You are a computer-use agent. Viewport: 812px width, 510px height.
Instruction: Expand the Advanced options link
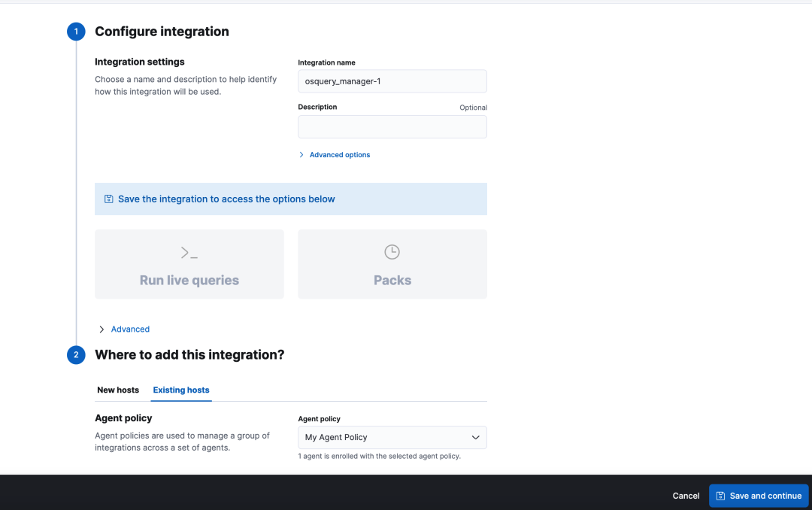(x=340, y=155)
